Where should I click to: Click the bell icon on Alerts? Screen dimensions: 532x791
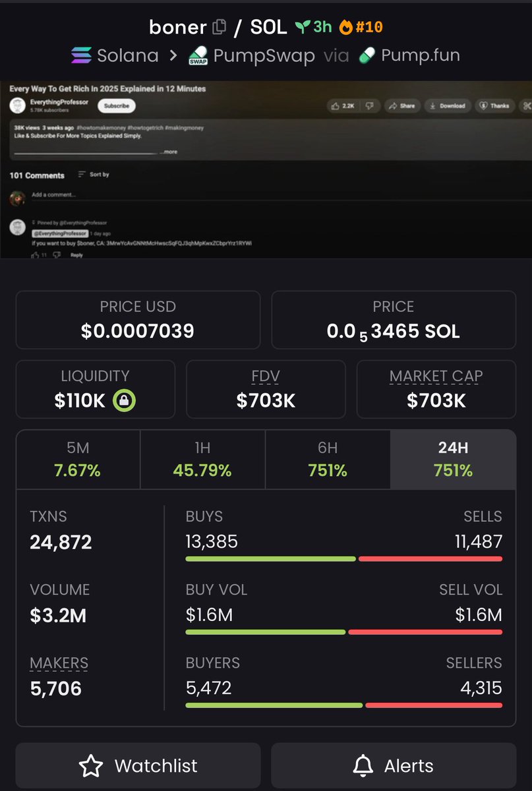tap(363, 766)
